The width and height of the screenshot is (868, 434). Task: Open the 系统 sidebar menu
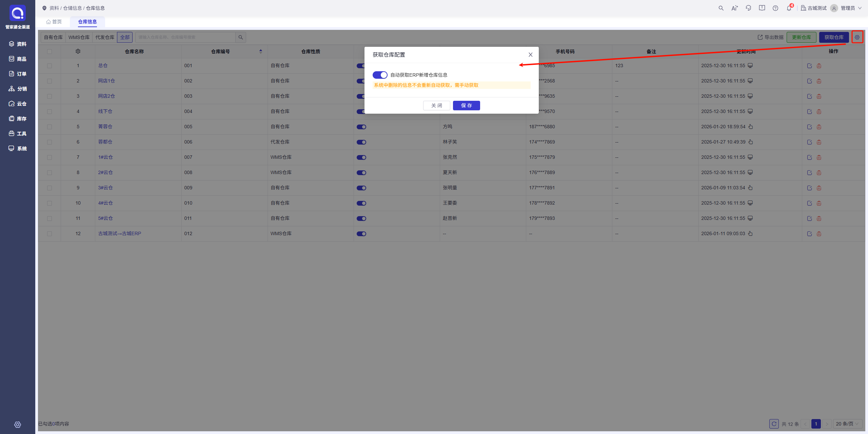tap(18, 148)
